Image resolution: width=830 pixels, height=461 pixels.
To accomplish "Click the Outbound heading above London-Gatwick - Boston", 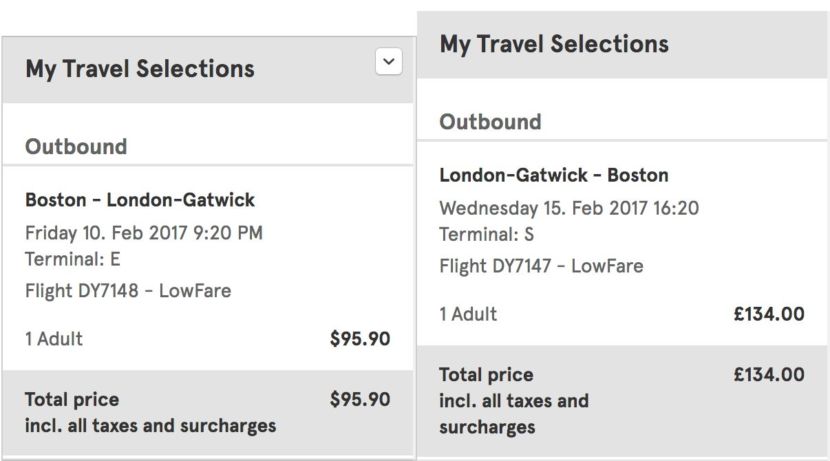I will click(x=490, y=122).
